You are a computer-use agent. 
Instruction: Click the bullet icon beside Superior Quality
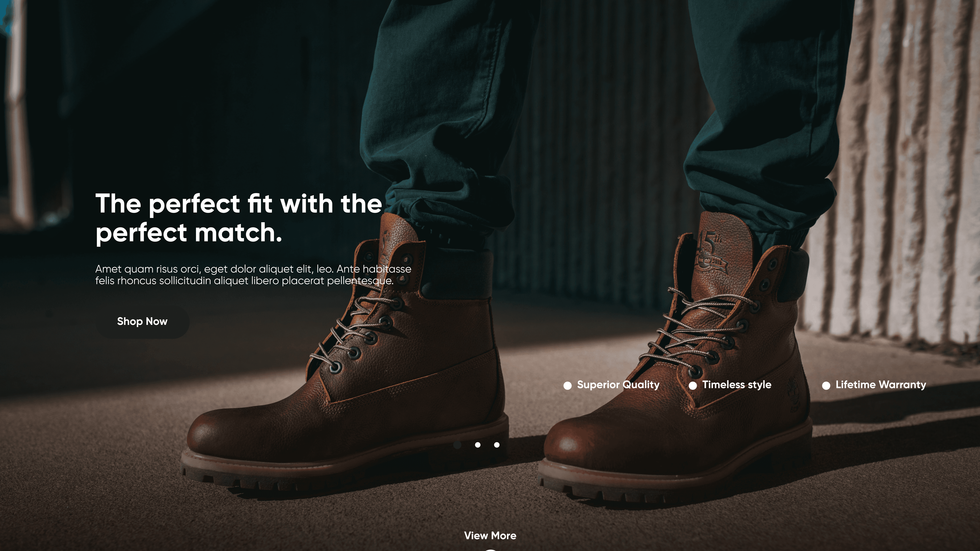567,385
